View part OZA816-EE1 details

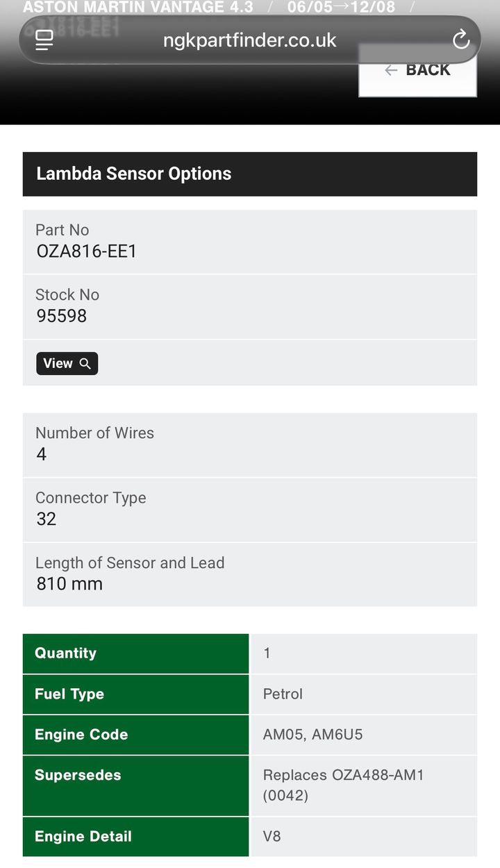[67, 364]
